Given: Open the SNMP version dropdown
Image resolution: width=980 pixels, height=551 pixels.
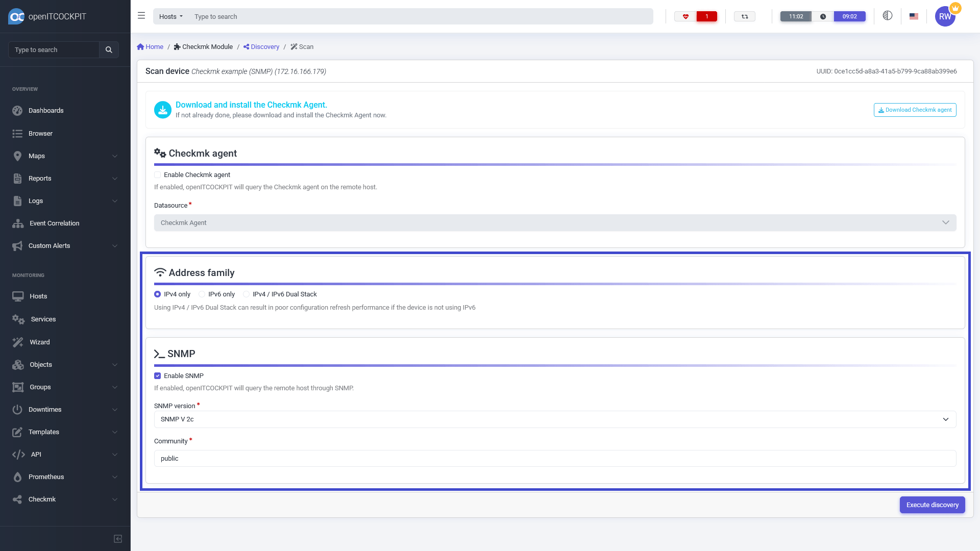Looking at the screenshot, I should 555,419.
